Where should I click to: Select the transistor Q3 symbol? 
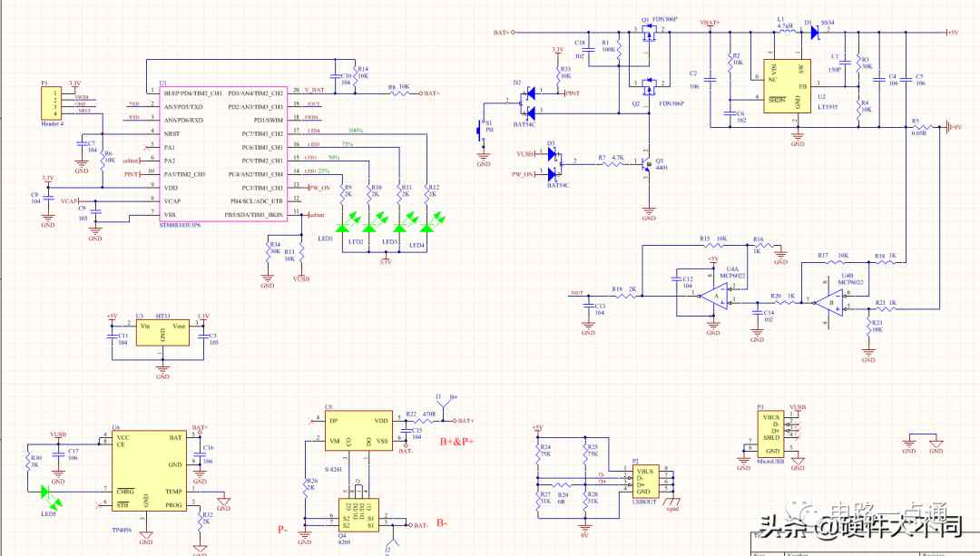coord(648,165)
